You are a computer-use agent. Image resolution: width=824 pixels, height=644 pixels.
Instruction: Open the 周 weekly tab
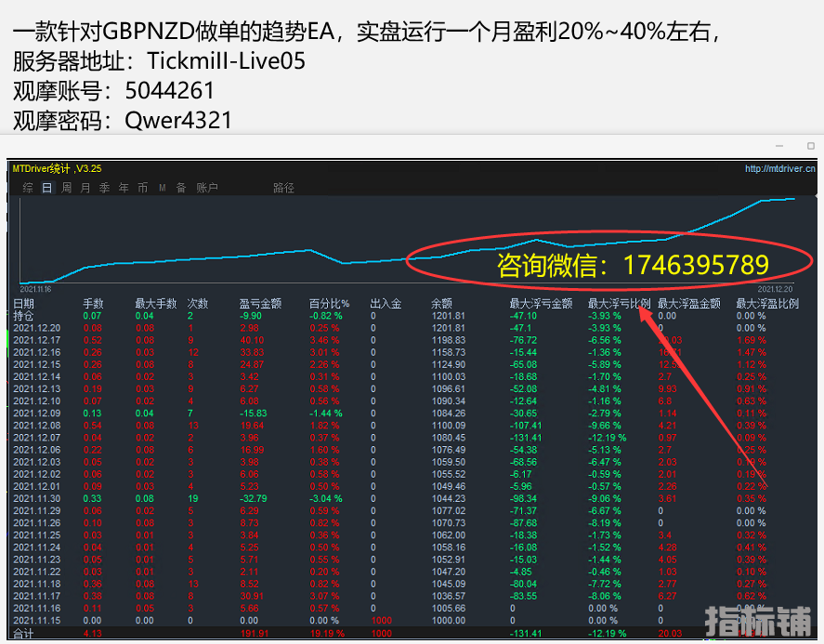coord(66,188)
